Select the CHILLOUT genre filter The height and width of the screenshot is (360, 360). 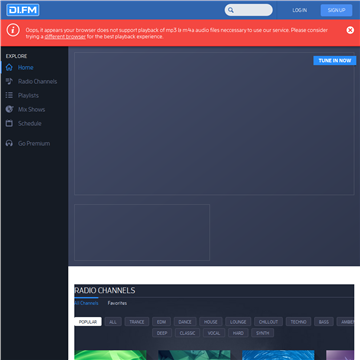pyautogui.click(x=268, y=322)
